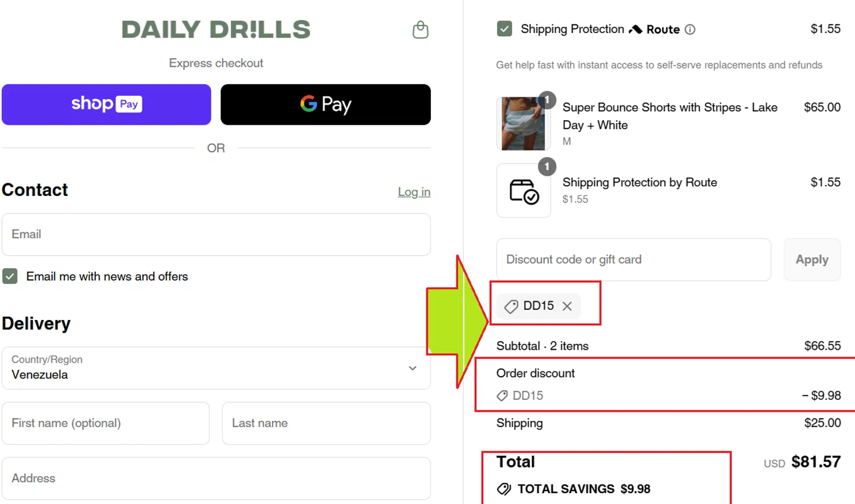Click the Shipping cost $25.00
Screen dimensions: 855x504
click(x=823, y=423)
